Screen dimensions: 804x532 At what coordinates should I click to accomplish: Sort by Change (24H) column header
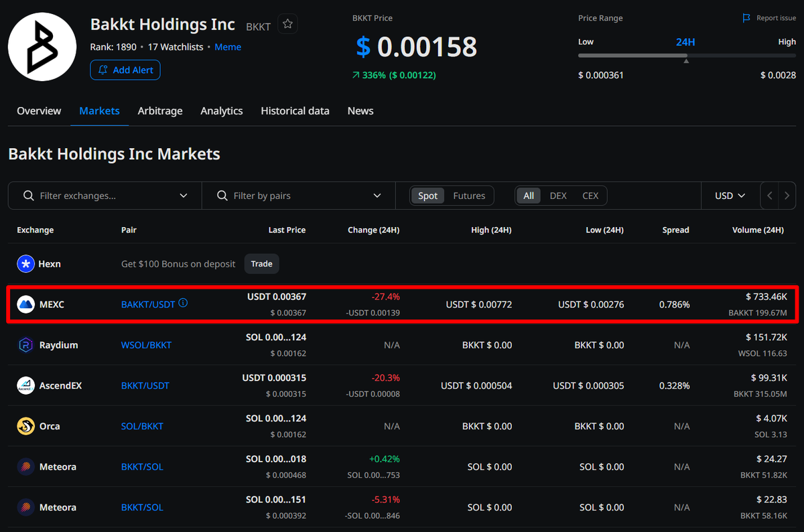click(374, 230)
